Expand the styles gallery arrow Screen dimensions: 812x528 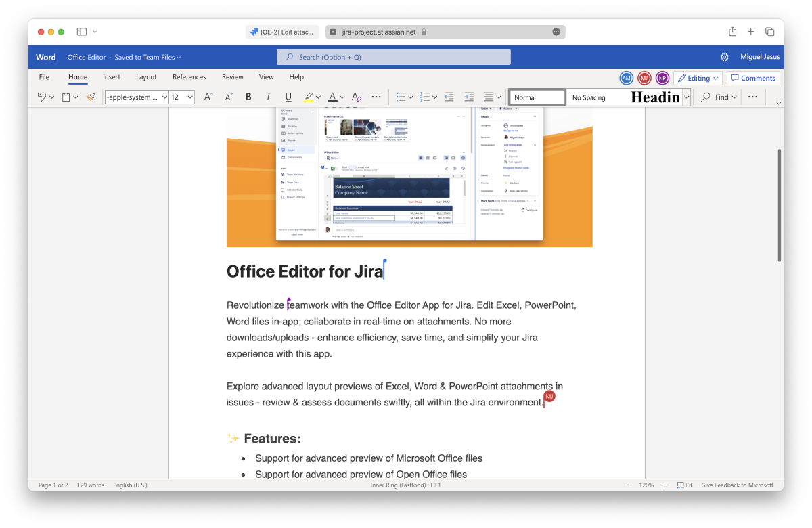pyautogui.click(x=687, y=97)
